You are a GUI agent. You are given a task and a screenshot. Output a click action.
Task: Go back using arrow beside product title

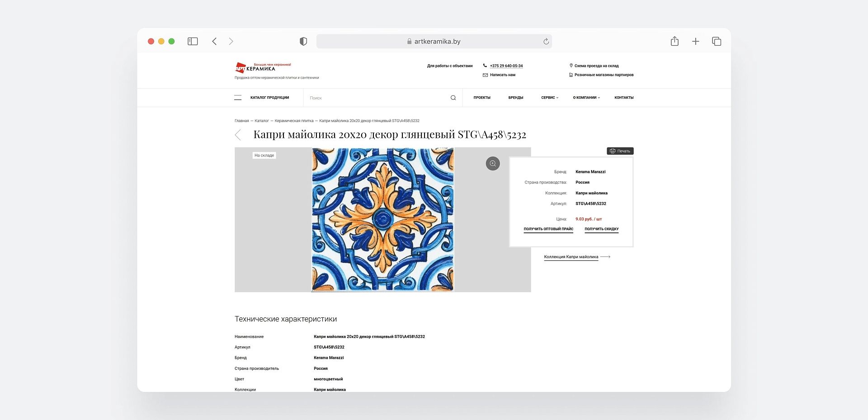tap(238, 135)
